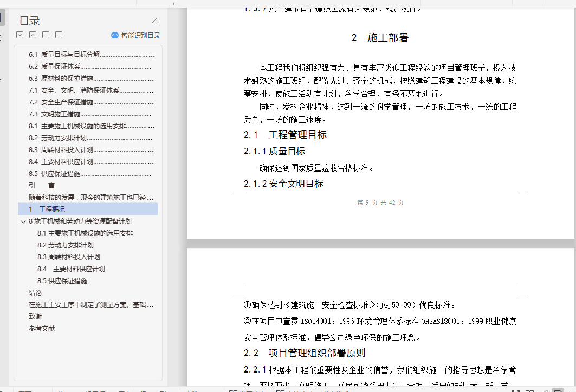The image size is (576, 392).
Task: Jump to the '结论' outline entry
Action: (35, 293)
